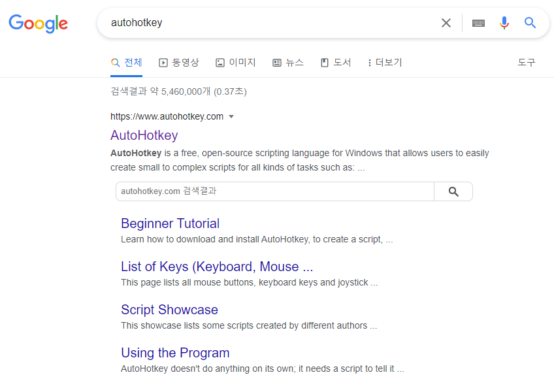Expand arrow next to autohotkey.com URL
Image resolution: width=554 pixels, height=392 pixels.
(x=231, y=117)
